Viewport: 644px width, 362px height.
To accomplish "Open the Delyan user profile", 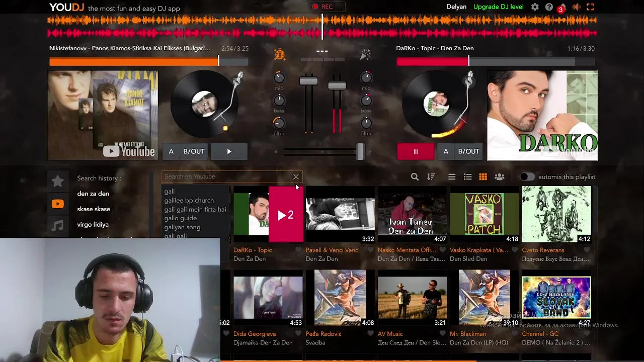I will tap(457, 7).
